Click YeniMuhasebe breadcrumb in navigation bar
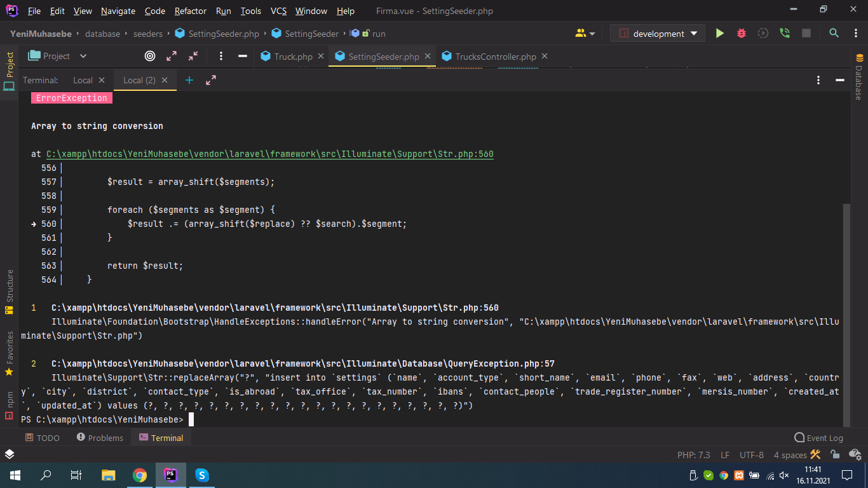This screenshot has height=488, width=868. pyautogui.click(x=41, y=34)
